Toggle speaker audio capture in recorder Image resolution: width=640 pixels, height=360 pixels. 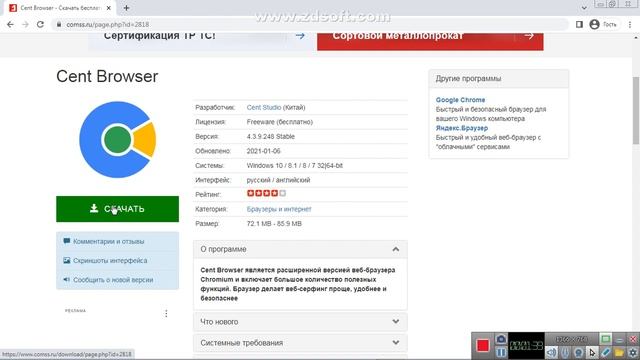[551, 352]
